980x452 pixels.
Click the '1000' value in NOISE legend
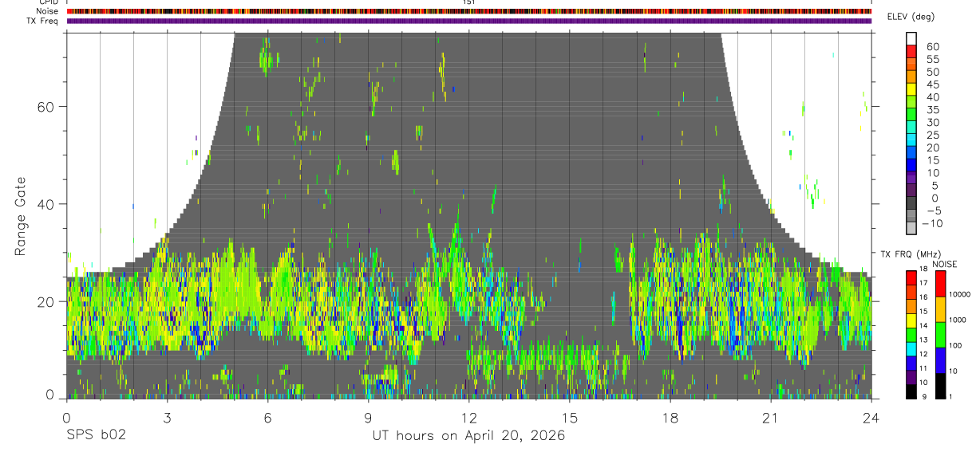[958, 320]
